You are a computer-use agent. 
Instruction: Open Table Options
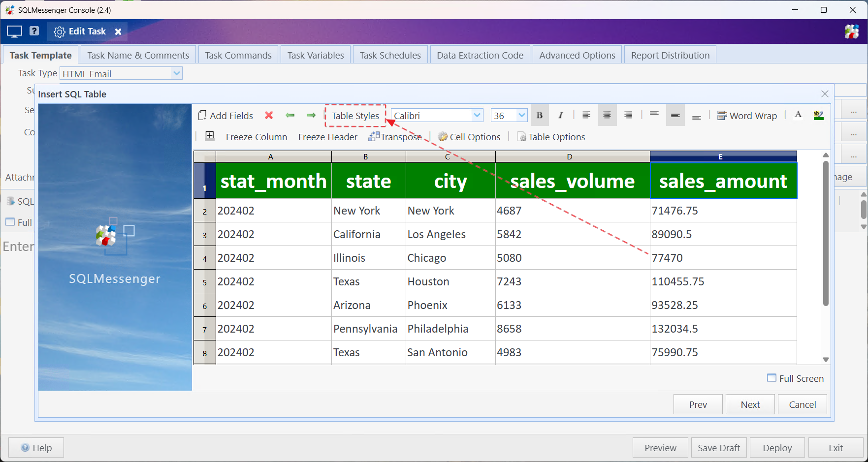click(551, 137)
